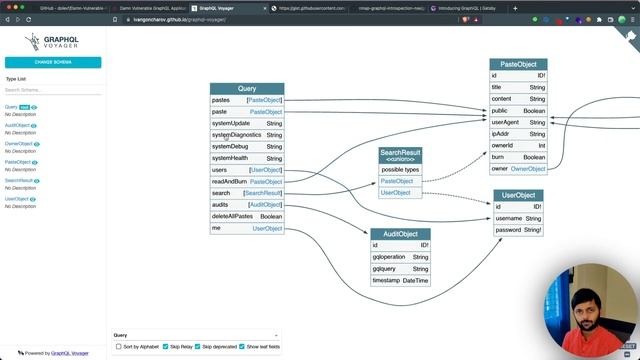640x360 pixels.
Task: Open the Brave Rewards triangle icon
Action: pos(476,19)
